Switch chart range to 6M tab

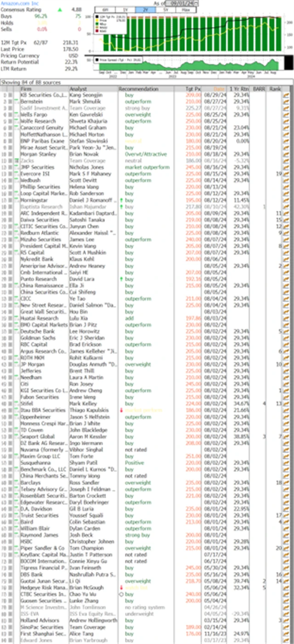105,10
